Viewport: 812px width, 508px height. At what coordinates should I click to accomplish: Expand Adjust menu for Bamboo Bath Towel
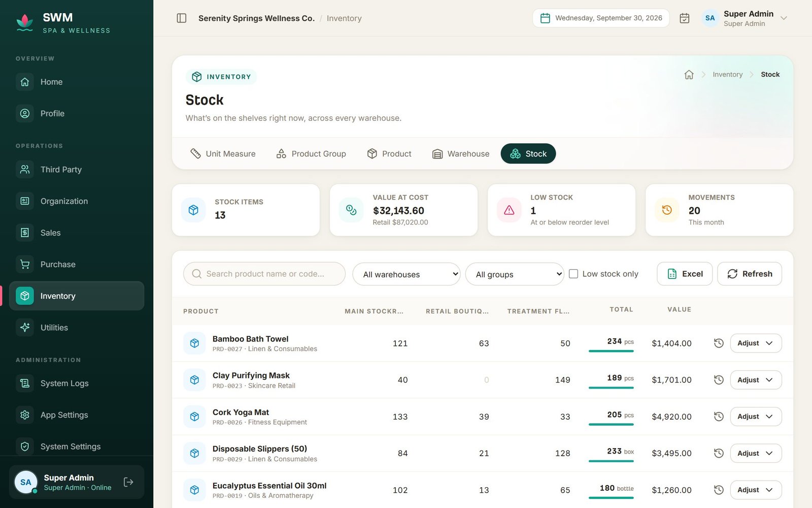pos(756,343)
